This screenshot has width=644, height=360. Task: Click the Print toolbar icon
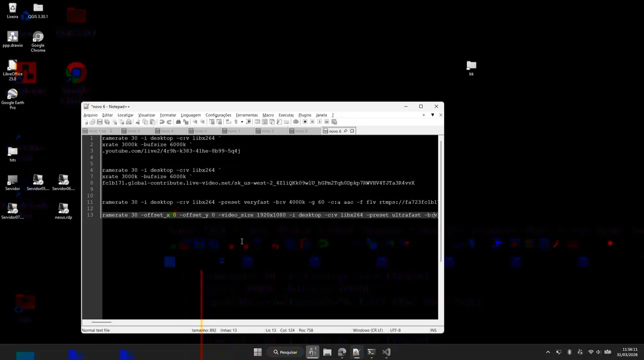[128, 122]
